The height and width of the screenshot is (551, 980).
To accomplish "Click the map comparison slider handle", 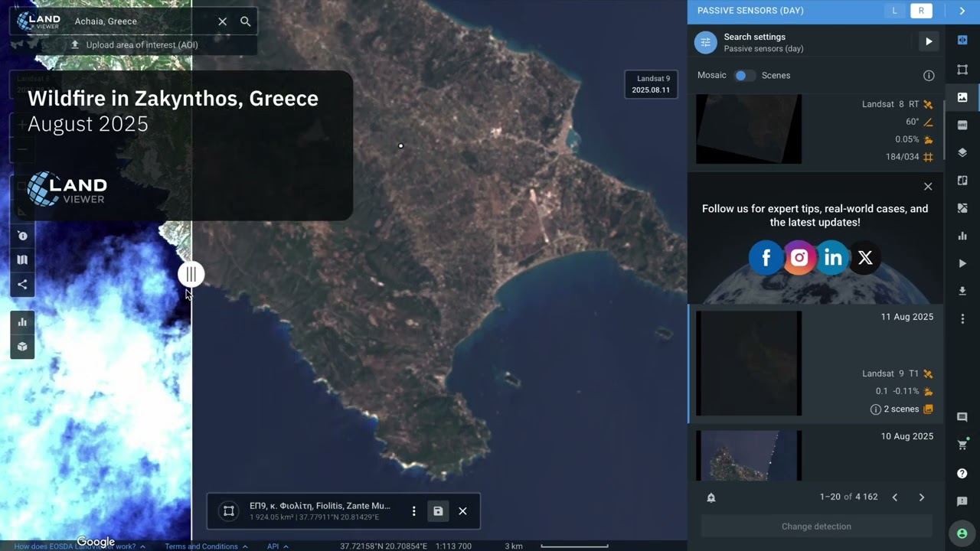I will coord(191,274).
